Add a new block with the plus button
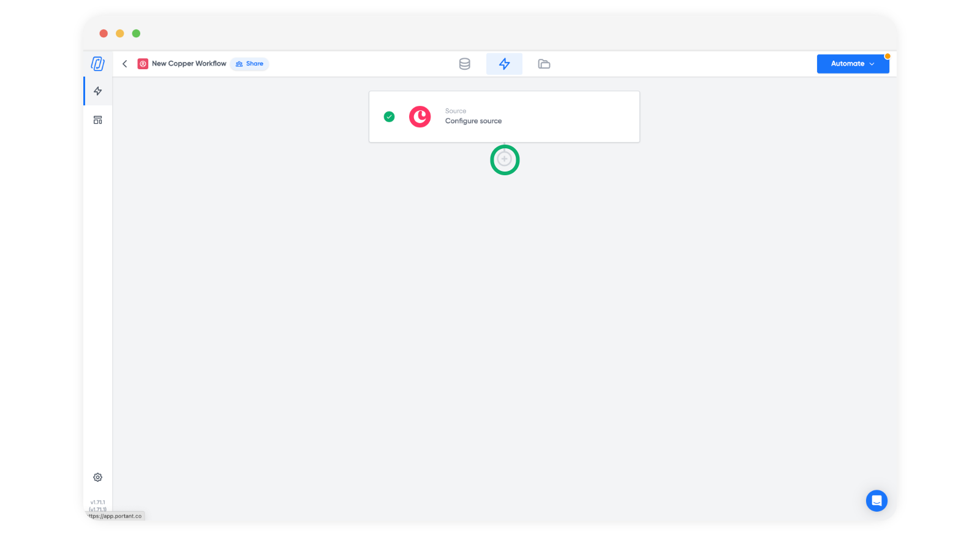980x538 pixels. (504, 159)
